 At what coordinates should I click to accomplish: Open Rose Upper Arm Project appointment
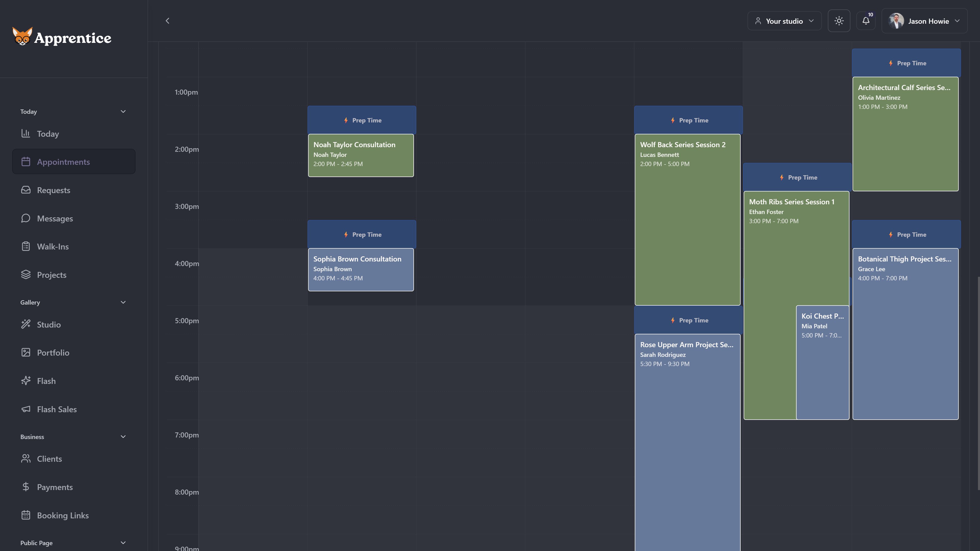688,442
